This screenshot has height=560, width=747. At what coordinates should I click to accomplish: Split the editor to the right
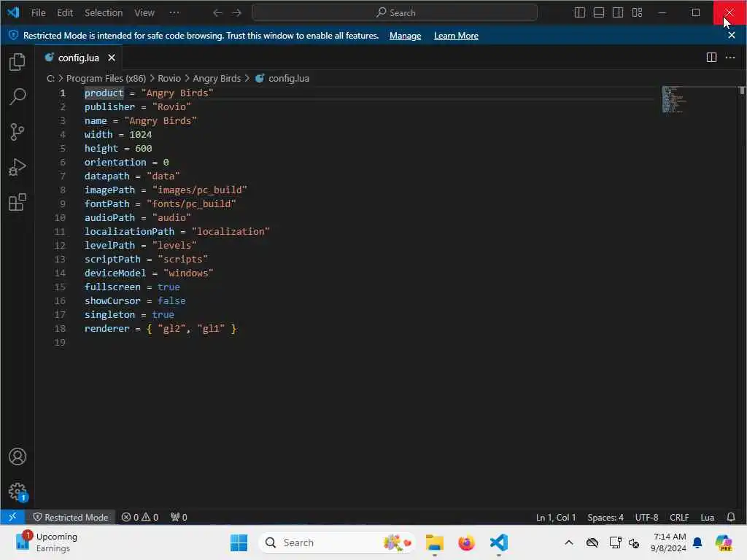click(x=711, y=58)
